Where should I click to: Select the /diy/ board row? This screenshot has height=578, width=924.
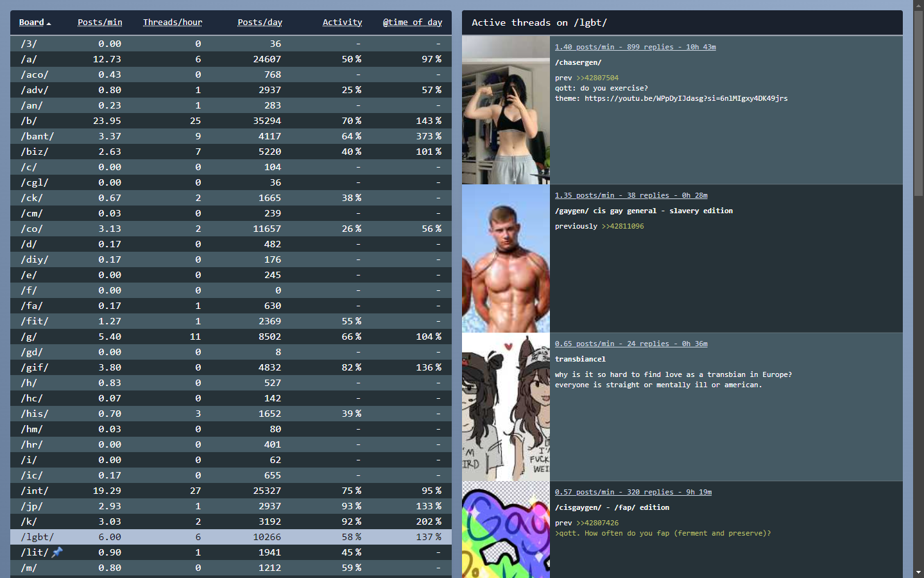(x=231, y=259)
